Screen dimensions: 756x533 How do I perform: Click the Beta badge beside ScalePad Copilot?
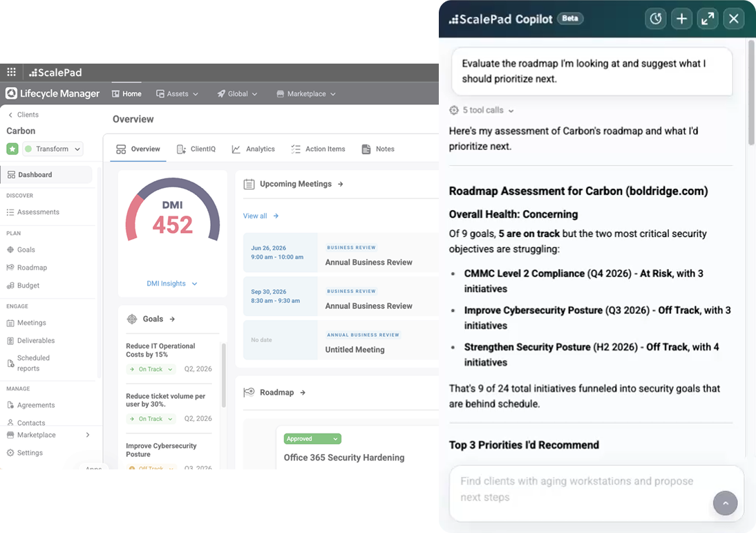tap(570, 19)
